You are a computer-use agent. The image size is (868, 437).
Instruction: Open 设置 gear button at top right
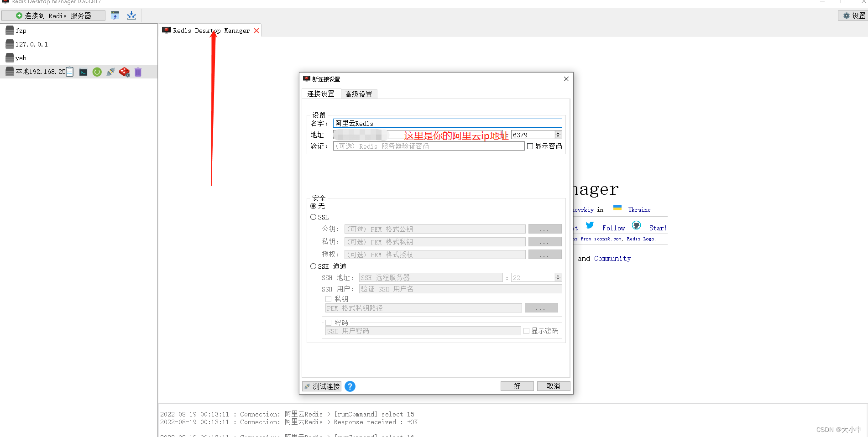(x=854, y=16)
